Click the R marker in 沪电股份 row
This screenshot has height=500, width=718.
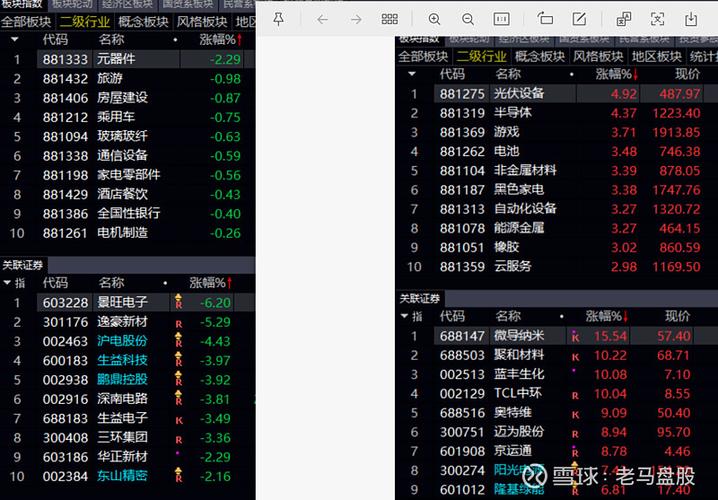pos(179,341)
